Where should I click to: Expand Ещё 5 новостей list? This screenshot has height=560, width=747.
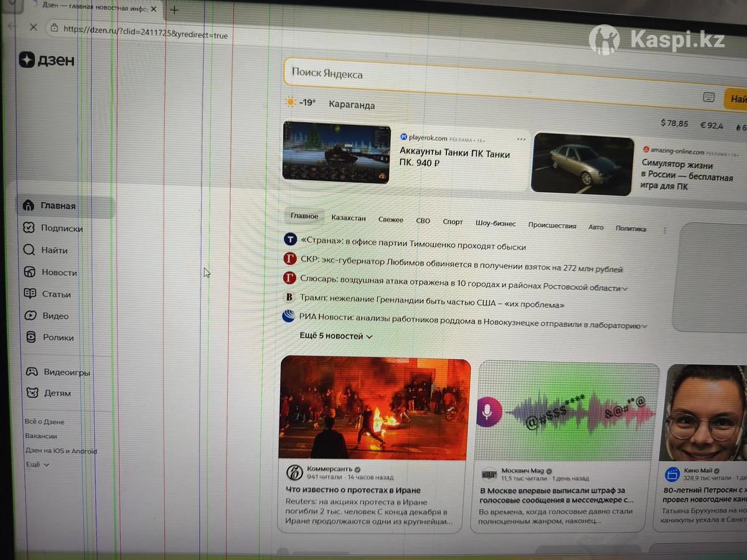pyautogui.click(x=336, y=336)
